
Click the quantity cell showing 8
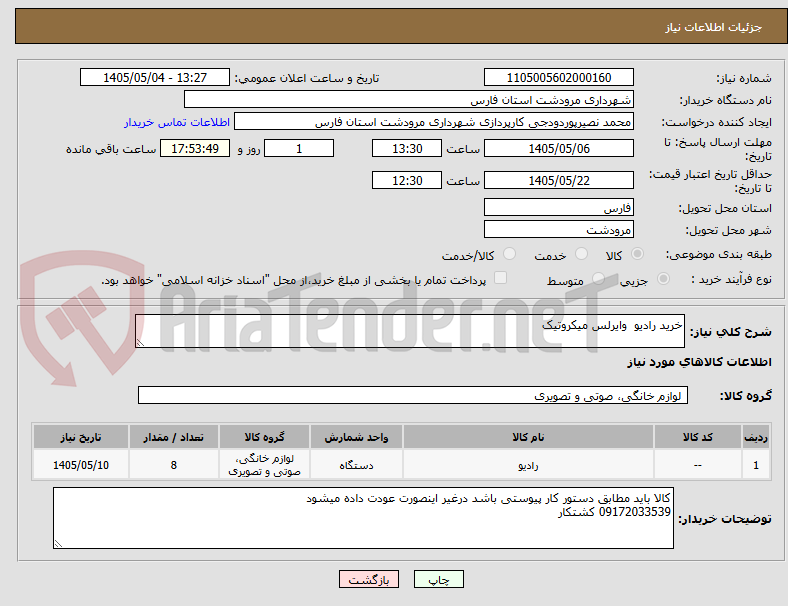[x=173, y=465]
